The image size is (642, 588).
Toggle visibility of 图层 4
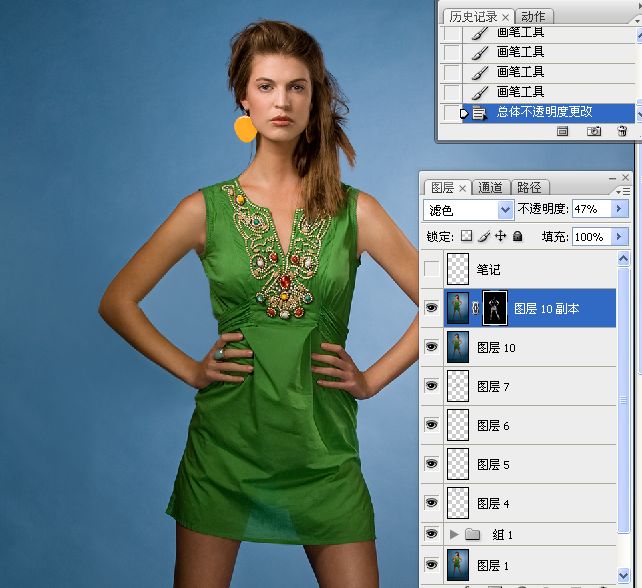coord(432,502)
